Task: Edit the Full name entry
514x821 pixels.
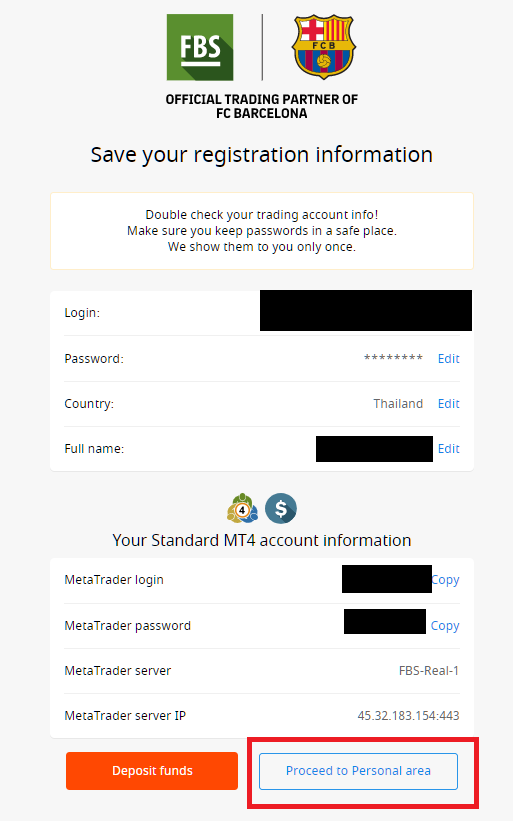Action: [x=449, y=449]
